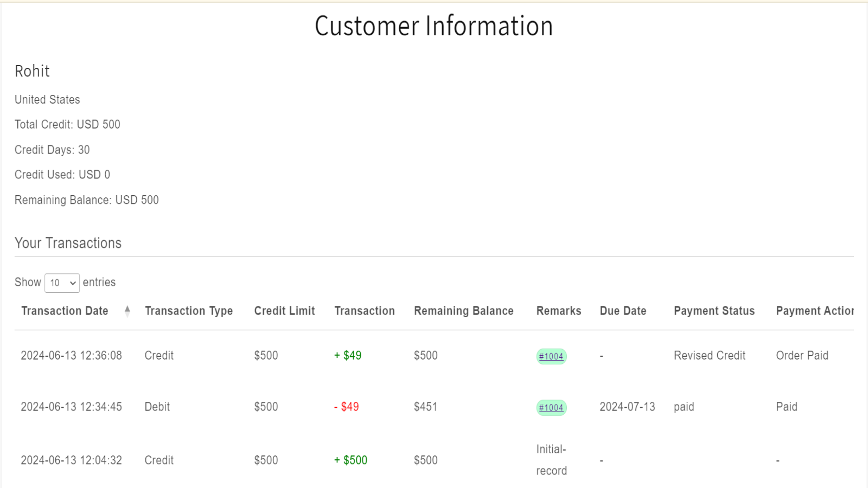The image size is (868, 488).
Task: Click the Paid action on the Debit row
Action: [x=787, y=406]
